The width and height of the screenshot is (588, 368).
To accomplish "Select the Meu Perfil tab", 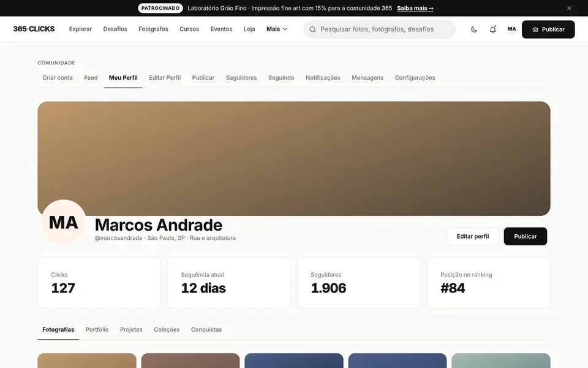I will click(123, 78).
